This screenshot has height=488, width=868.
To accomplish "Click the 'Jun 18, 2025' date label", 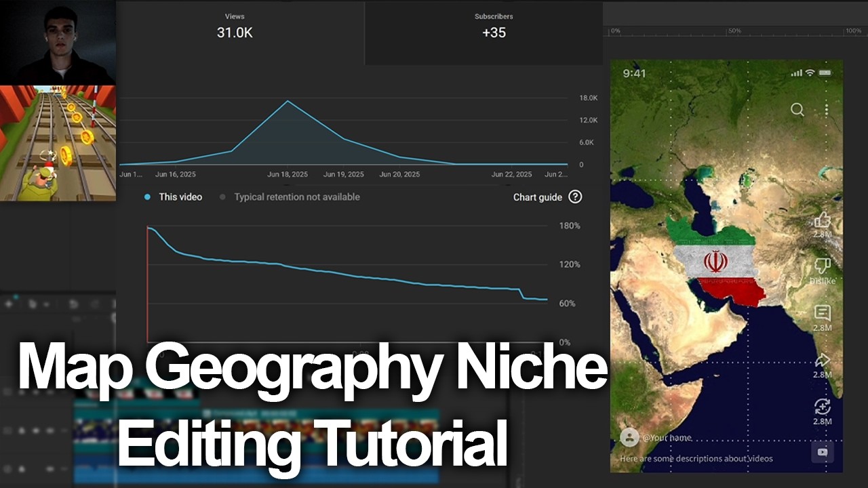I will tap(288, 174).
